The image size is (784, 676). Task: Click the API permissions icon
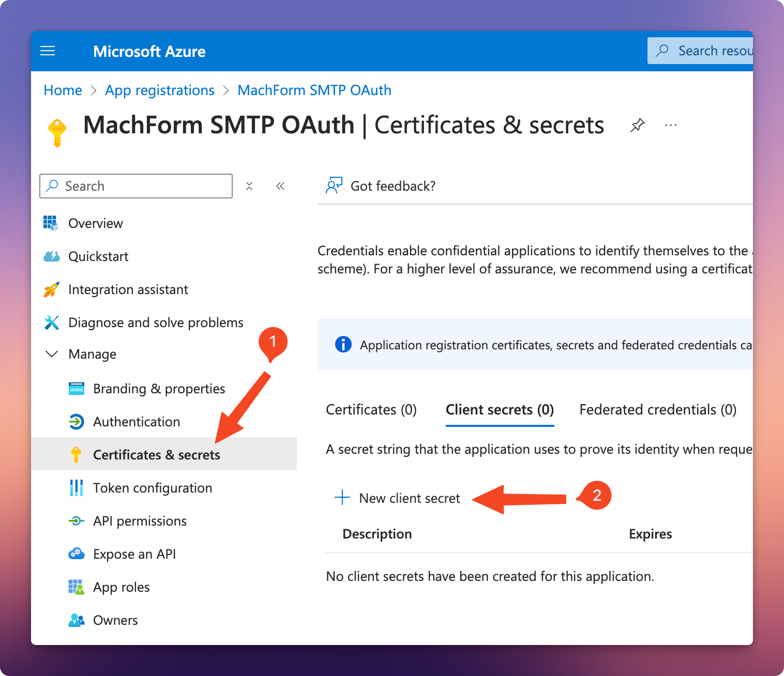pyautogui.click(x=76, y=521)
